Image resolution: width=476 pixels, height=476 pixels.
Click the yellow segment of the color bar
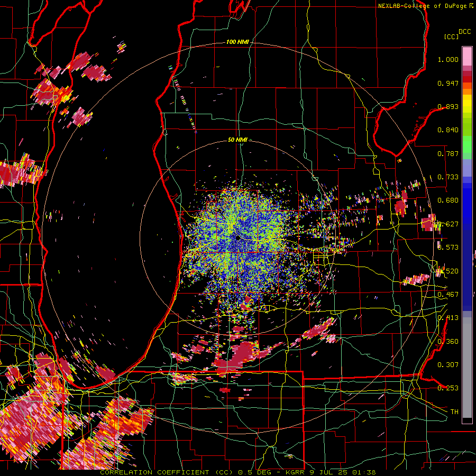467,103
